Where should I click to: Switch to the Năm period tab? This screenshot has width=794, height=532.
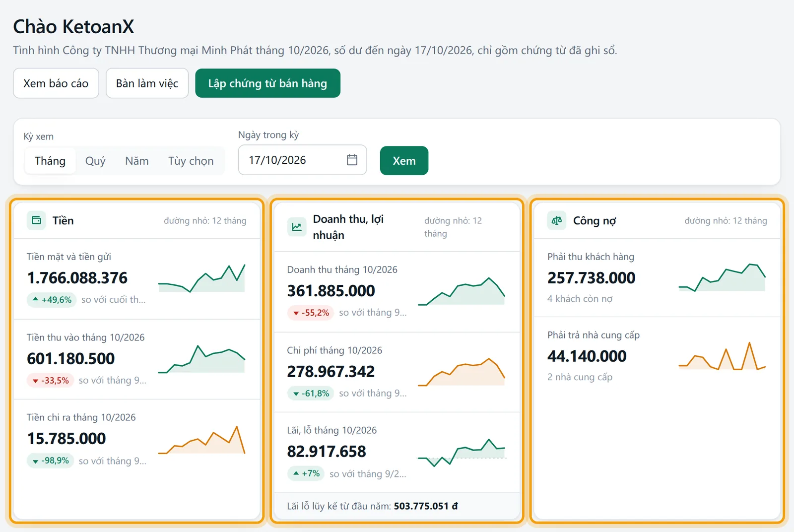point(136,161)
